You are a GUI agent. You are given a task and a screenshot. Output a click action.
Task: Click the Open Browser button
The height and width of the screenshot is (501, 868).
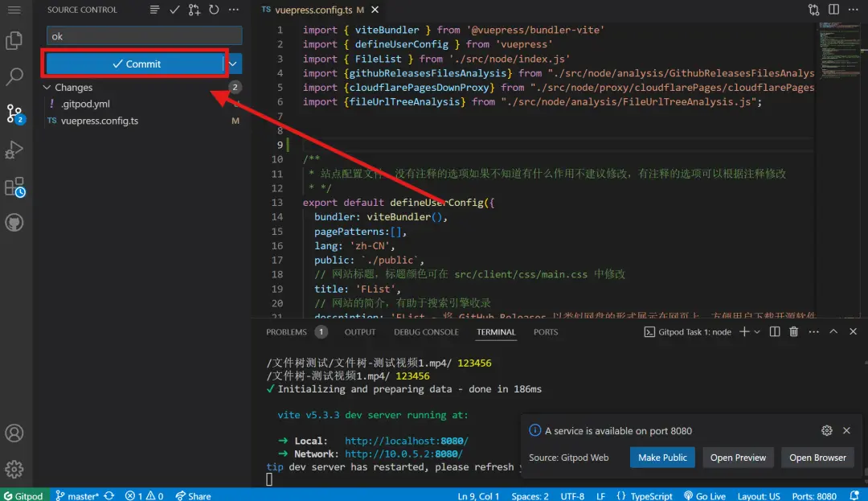(x=817, y=458)
